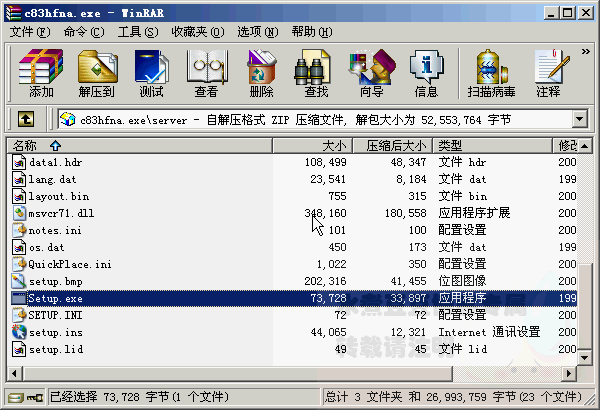
Task: Open the 文件(F) menu
Action: (x=30, y=32)
